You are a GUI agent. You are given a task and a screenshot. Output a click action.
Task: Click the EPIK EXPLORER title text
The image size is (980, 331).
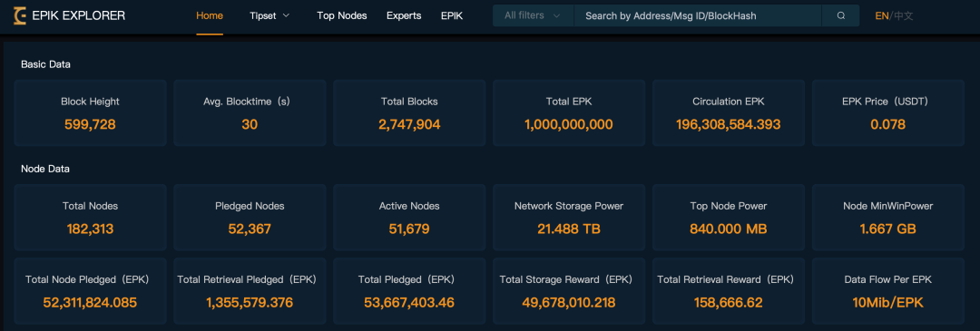tap(78, 15)
